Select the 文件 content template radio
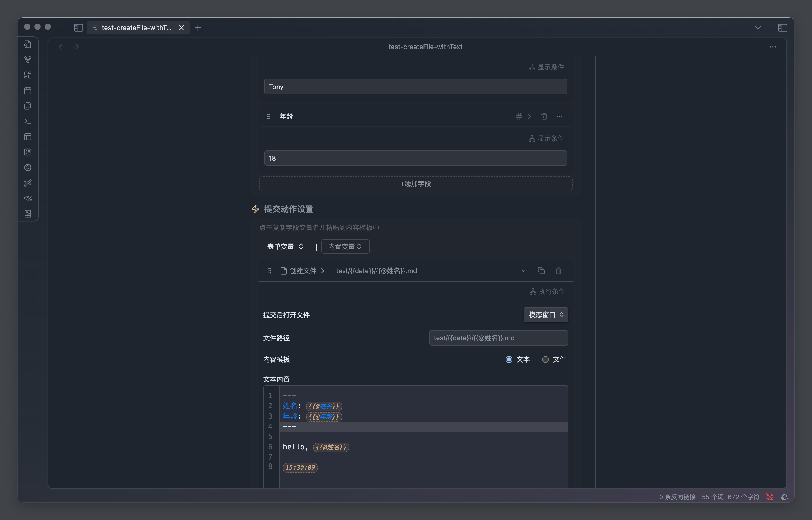This screenshot has width=812, height=520. [x=545, y=359]
